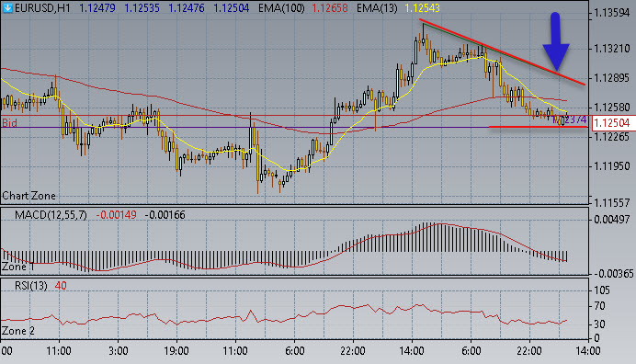636x364 pixels.
Task: Click the large blue down arrow annotation
Action: tap(556, 41)
